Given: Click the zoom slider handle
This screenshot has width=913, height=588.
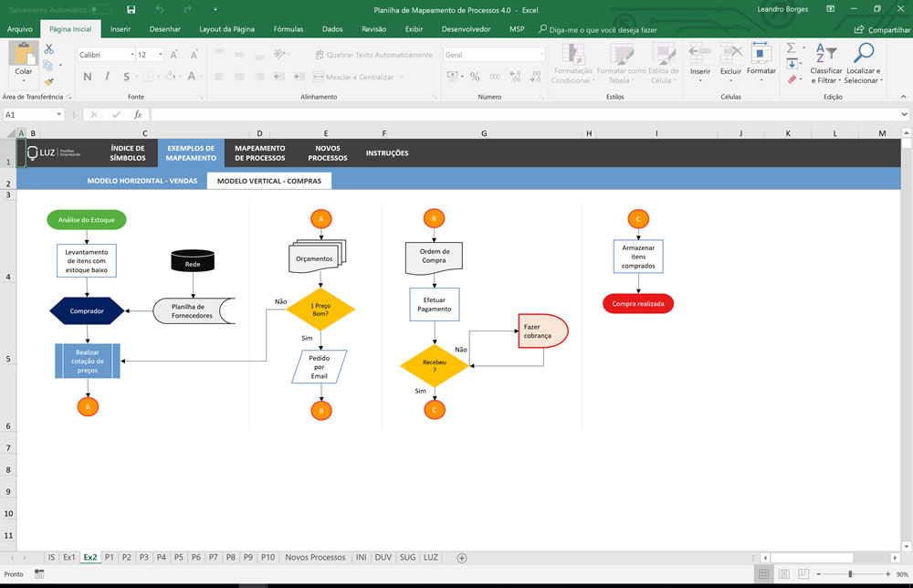Looking at the screenshot, I should (851, 574).
